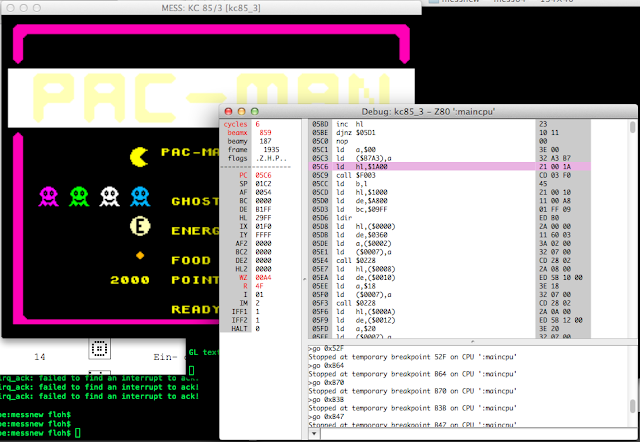Click the MESS KC 85/3 window title bar
This screenshot has height=442, width=640.
point(211,8)
